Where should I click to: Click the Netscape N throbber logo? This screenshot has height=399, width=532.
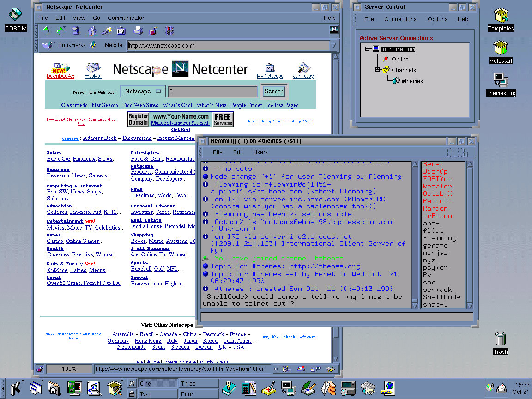[334, 30]
